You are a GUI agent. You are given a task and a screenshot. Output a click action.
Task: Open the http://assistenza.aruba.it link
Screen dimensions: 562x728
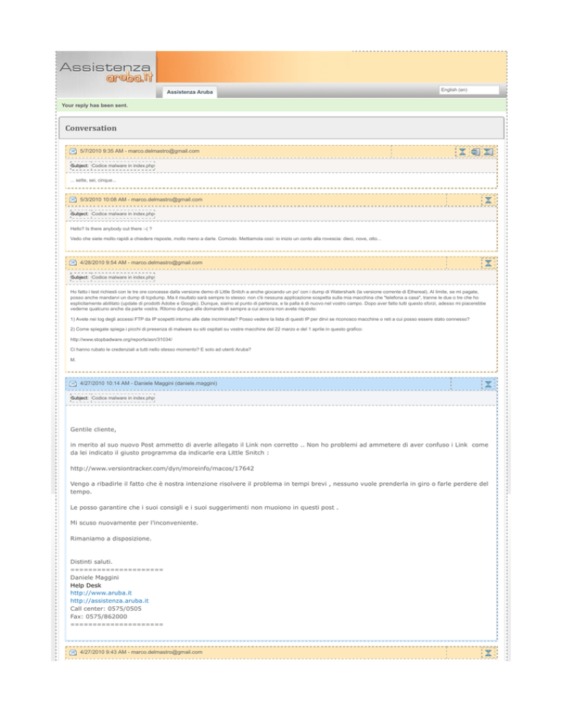coord(109,601)
